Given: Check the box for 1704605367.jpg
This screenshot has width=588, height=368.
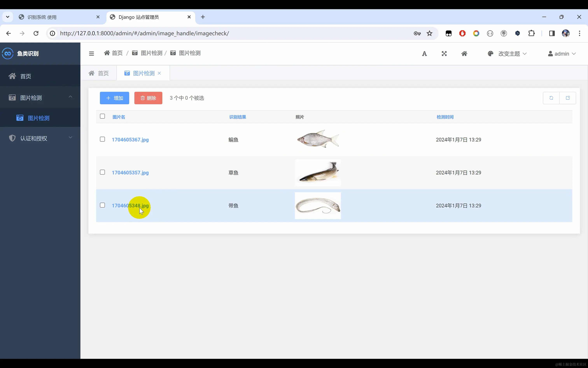Looking at the screenshot, I should (x=102, y=139).
